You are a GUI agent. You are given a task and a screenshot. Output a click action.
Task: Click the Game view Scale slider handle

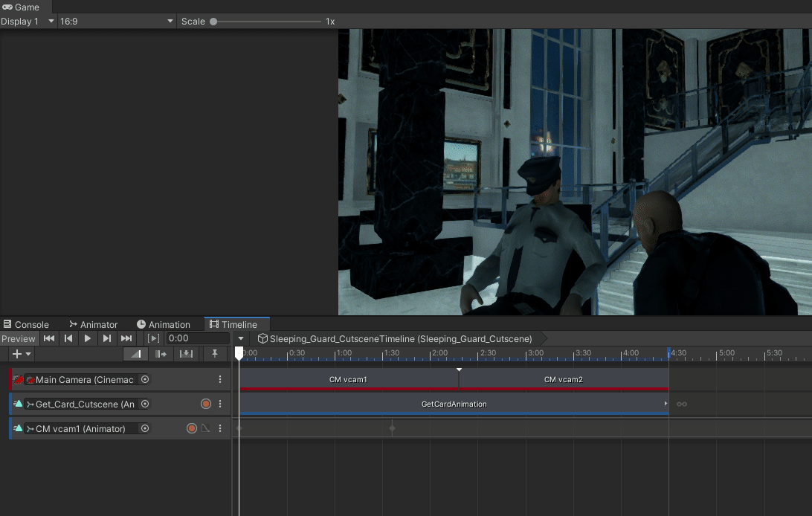213,22
